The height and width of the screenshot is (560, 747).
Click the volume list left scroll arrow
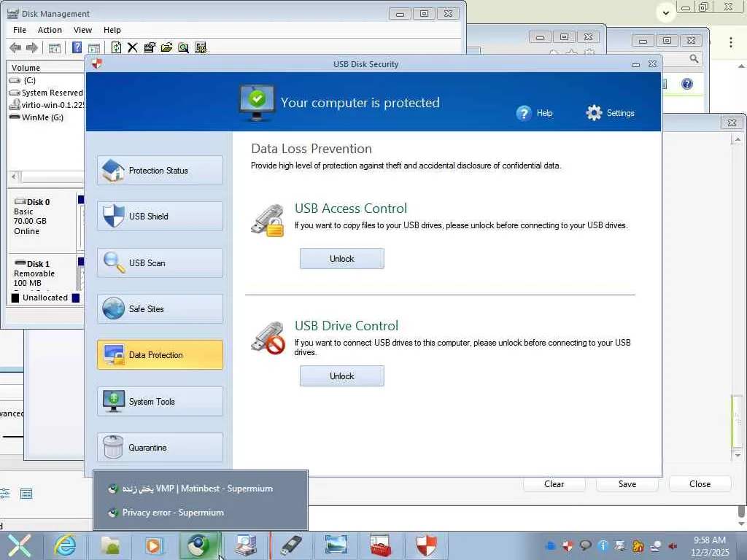pyautogui.click(x=14, y=176)
